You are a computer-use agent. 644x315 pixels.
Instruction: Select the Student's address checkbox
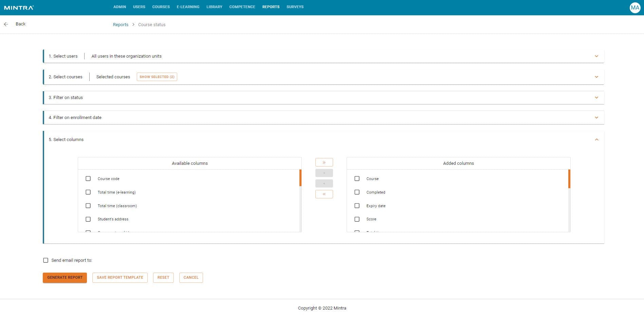click(x=88, y=219)
